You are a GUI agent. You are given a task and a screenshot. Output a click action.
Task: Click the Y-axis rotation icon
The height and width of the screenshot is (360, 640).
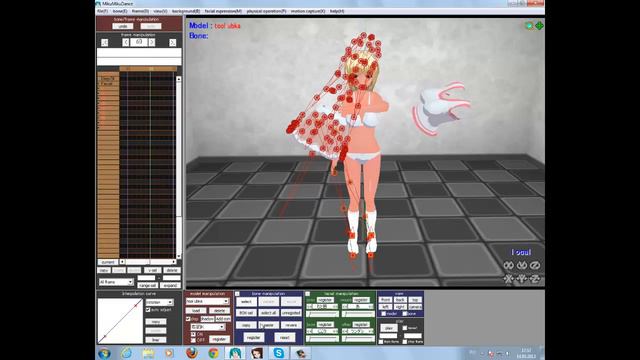pos(522,265)
